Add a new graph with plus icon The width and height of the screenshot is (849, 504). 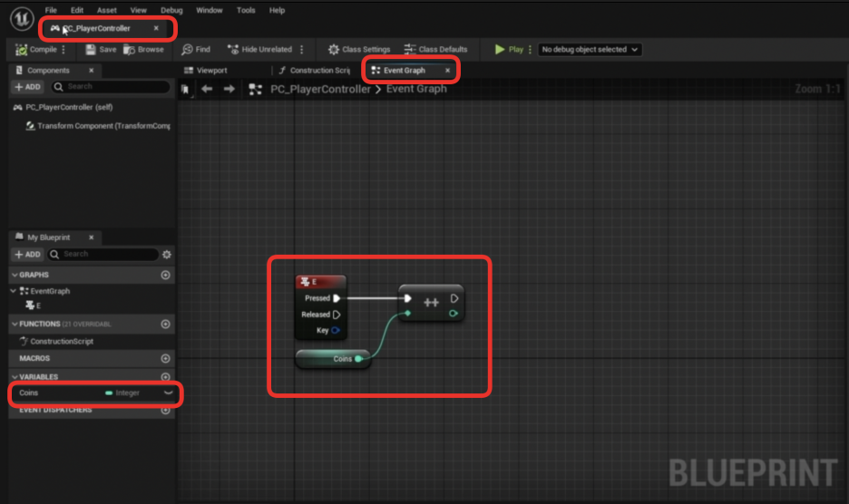(x=166, y=275)
